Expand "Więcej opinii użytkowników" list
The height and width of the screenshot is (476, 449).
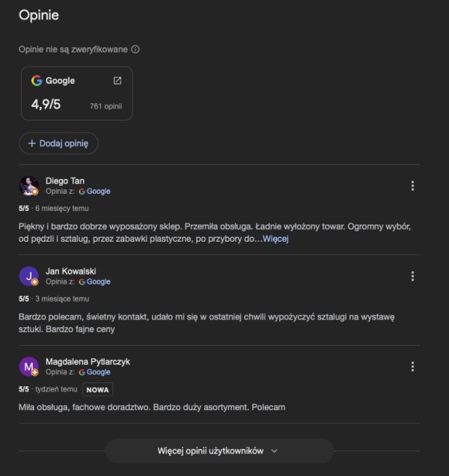pyautogui.click(x=219, y=451)
